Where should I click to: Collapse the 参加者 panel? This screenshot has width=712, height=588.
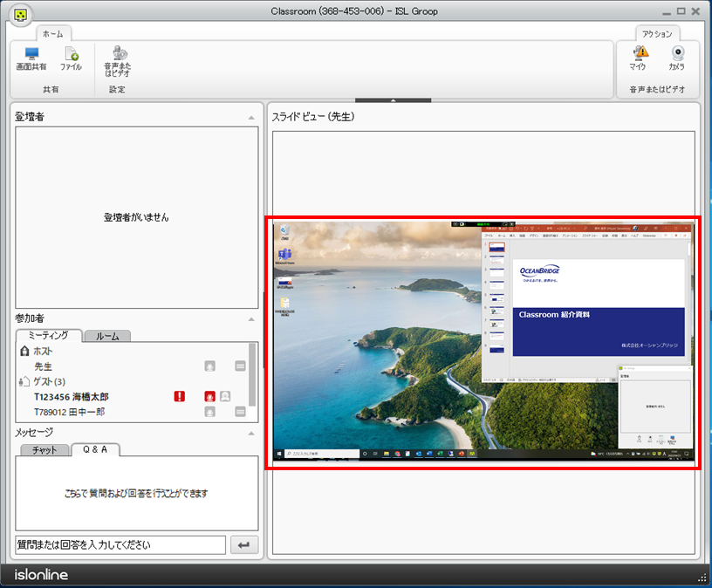tap(251, 319)
